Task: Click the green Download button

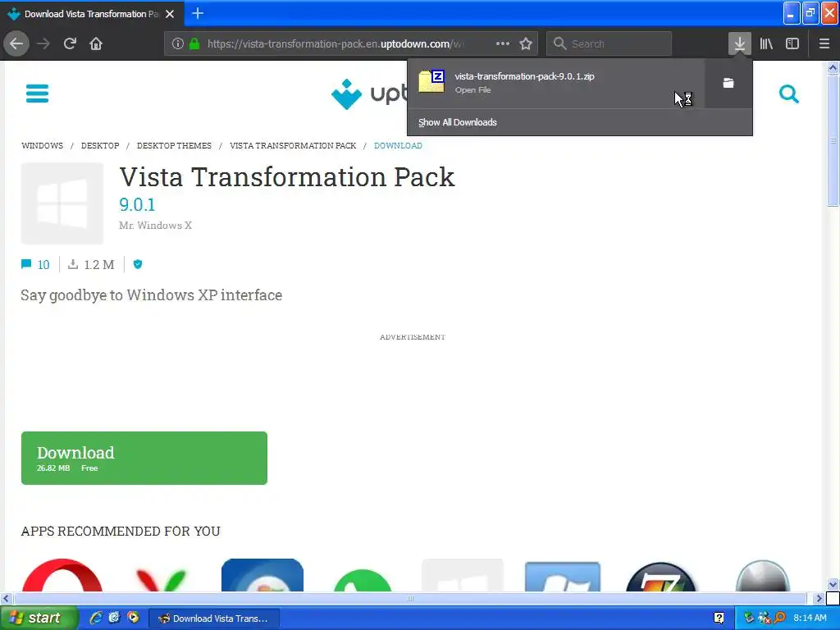Action: [x=144, y=458]
